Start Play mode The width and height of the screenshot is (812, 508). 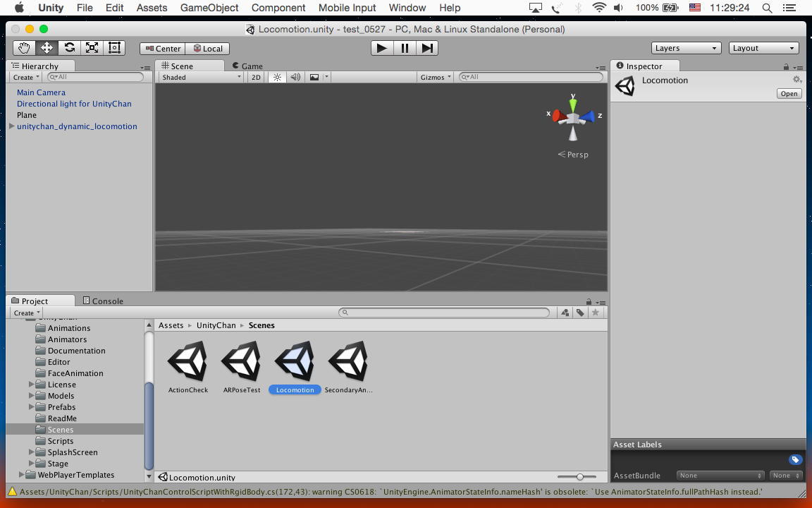(381, 48)
